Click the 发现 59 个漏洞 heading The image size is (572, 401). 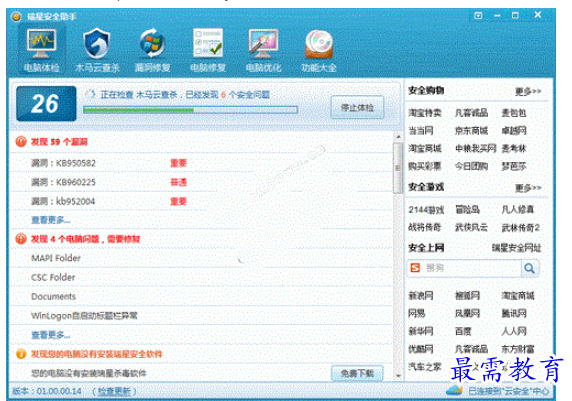59,142
